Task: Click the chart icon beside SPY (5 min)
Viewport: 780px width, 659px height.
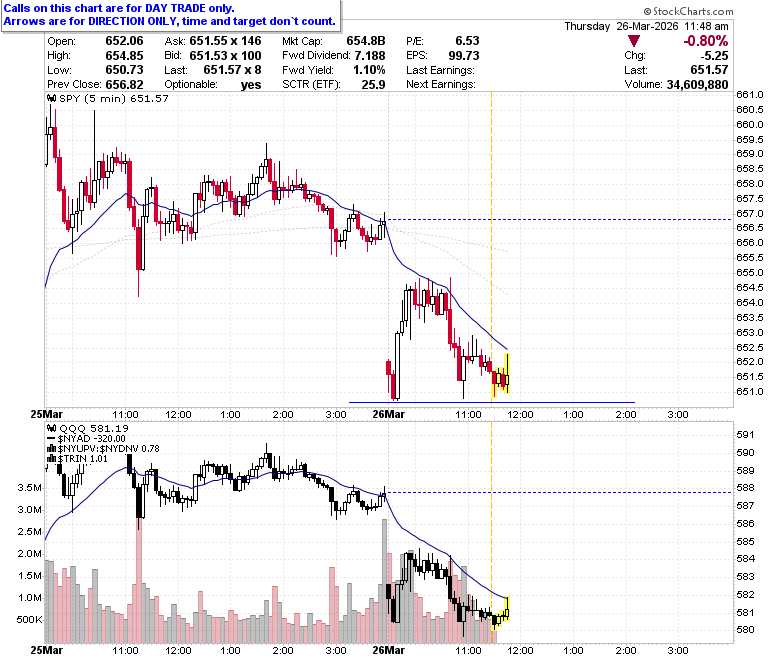Action: pyautogui.click(x=52, y=98)
